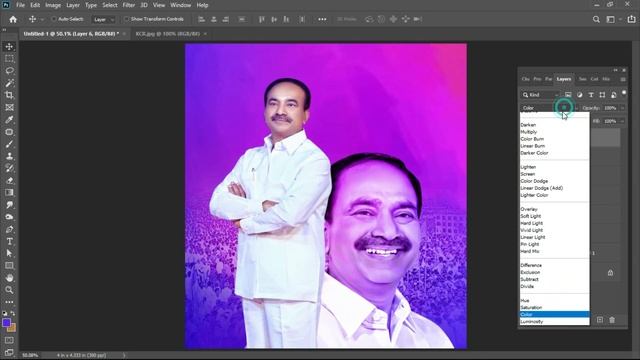The width and height of the screenshot is (640, 360).
Task: Click the create new layer icon
Action: [600, 320]
